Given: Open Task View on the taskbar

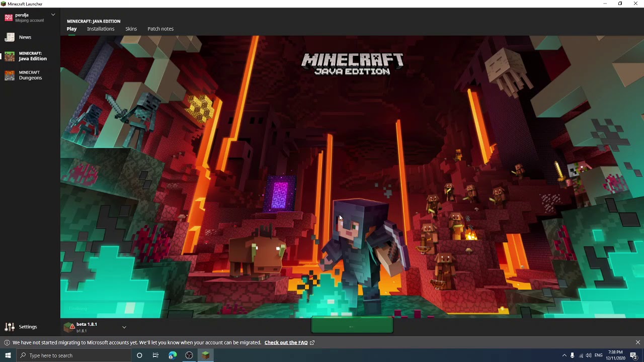Looking at the screenshot, I should pyautogui.click(x=155, y=355).
